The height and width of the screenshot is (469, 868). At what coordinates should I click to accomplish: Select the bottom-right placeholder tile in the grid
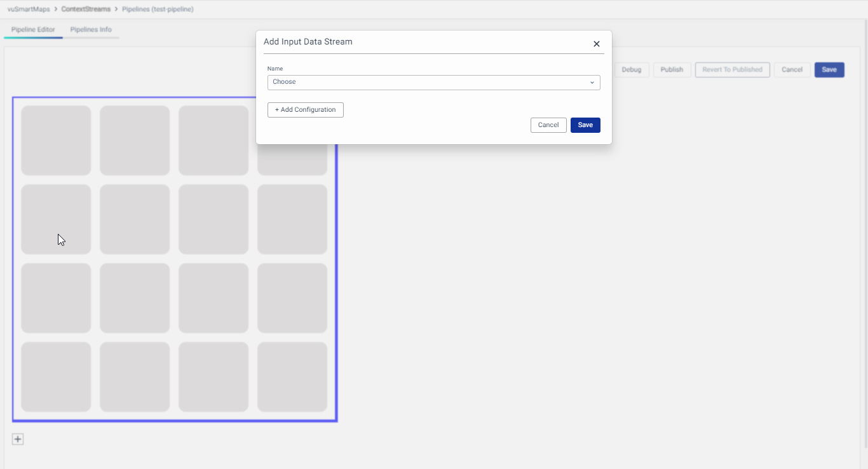click(292, 377)
